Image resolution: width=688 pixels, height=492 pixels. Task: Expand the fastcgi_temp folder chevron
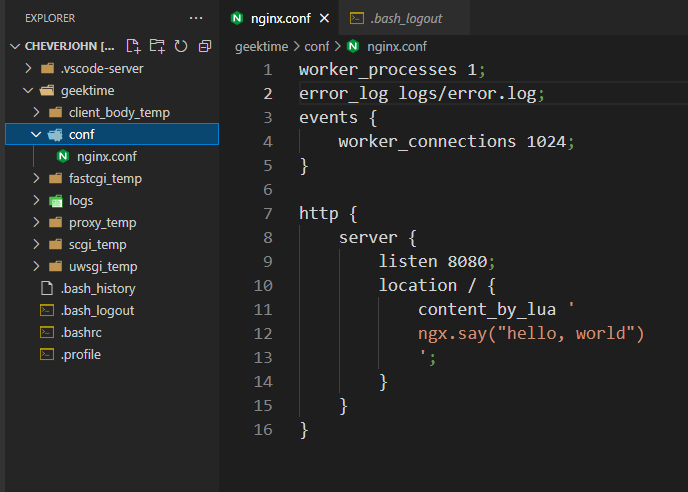tap(36, 178)
